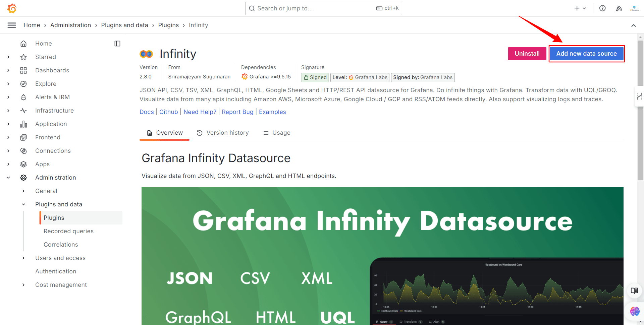Image resolution: width=644 pixels, height=325 pixels.
Task: Expand the Dashboards section chevron
Action: [x=8, y=70]
